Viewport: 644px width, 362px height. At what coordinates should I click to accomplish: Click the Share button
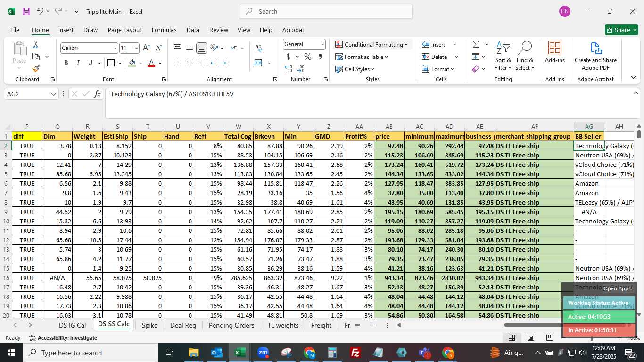[621, 30]
